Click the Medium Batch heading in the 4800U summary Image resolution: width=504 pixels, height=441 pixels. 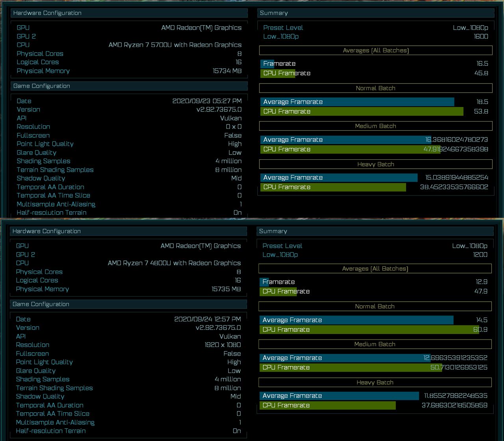click(x=375, y=344)
